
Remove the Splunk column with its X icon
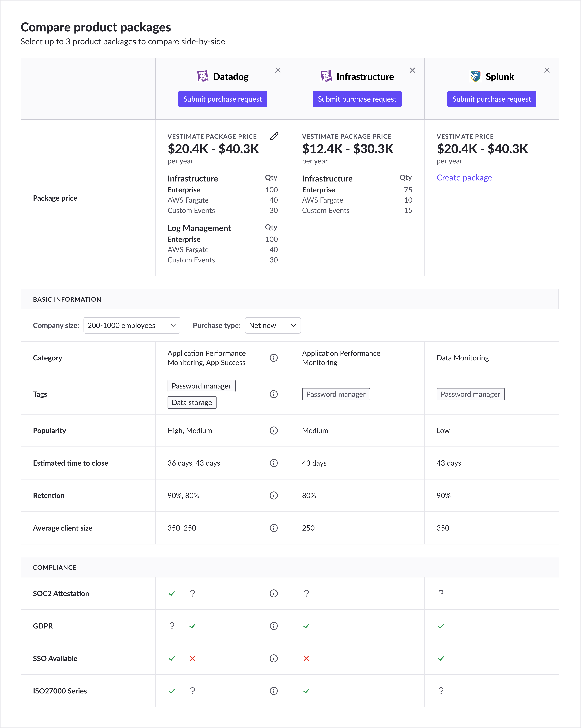[x=547, y=70]
